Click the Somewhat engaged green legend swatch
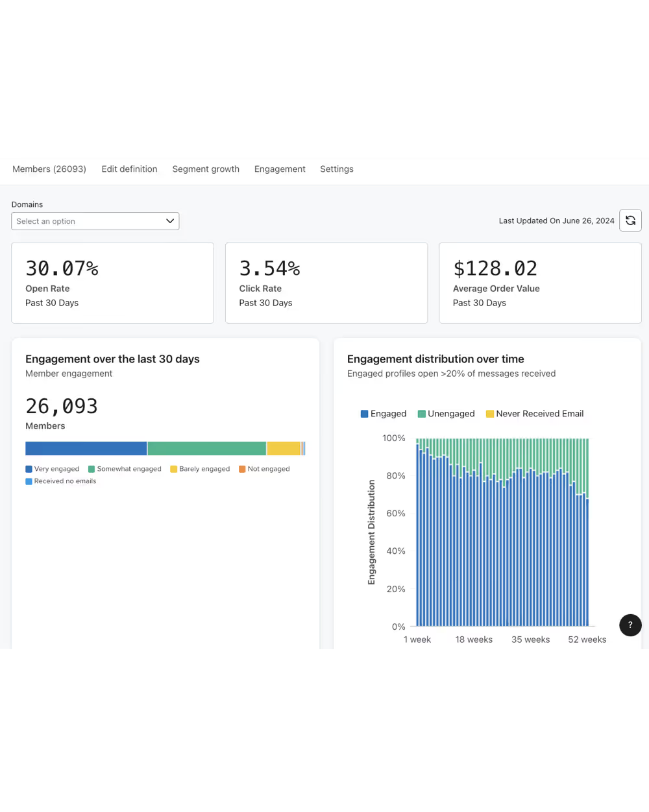The width and height of the screenshot is (649, 812). [92, 469]
